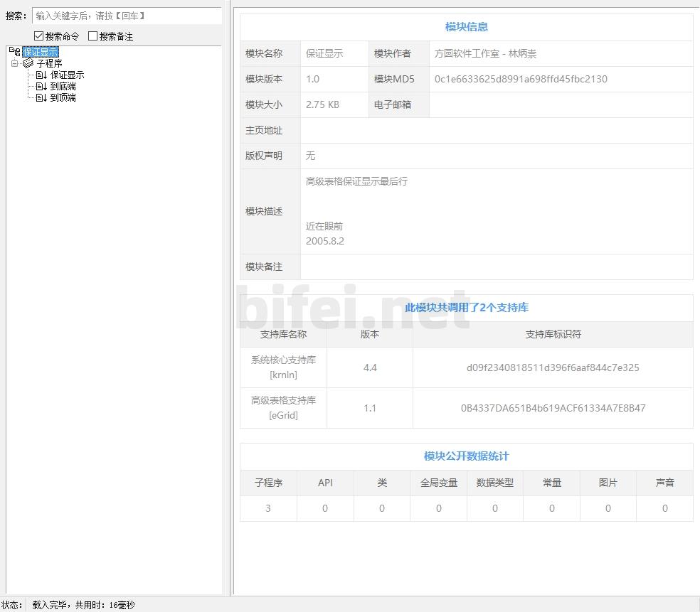The image size is (700, 612).
Task: Enable the 搜索备注 checkbox
Action: point(92,36)
